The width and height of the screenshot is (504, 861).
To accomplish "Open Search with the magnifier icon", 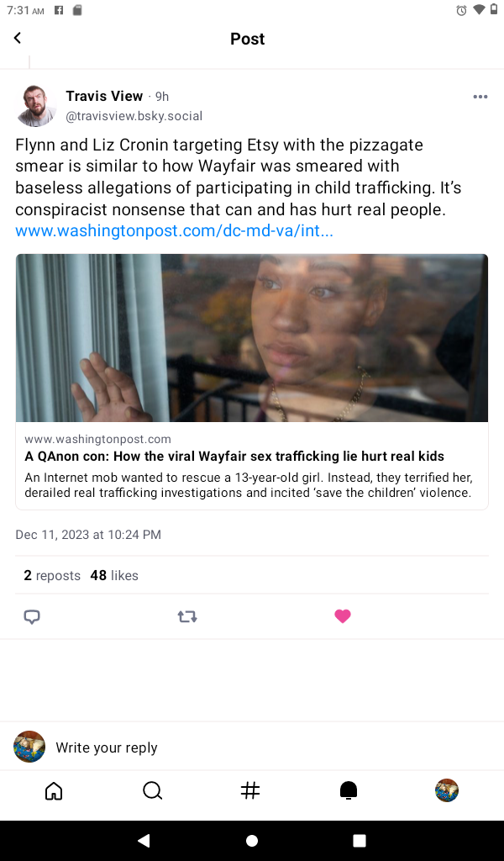I will pos(152,790).
